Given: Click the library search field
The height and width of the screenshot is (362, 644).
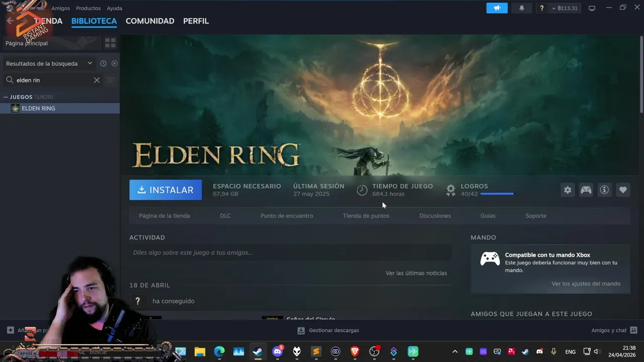Looking at the screenshot, I should click(54, 80).
